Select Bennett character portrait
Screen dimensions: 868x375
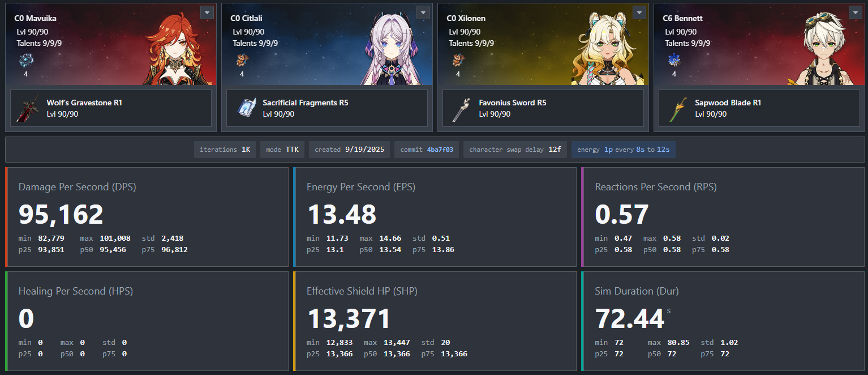tap(825, 49)
